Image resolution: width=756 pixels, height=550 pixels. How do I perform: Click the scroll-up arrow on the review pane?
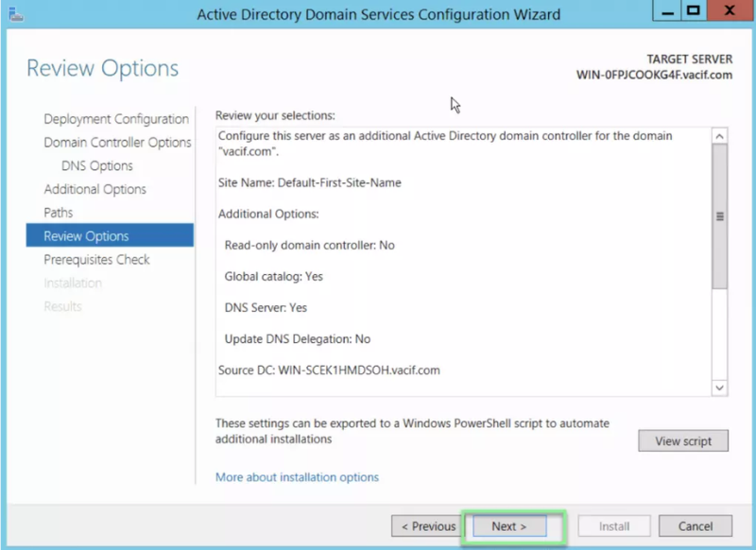click(x=718, y=135)
